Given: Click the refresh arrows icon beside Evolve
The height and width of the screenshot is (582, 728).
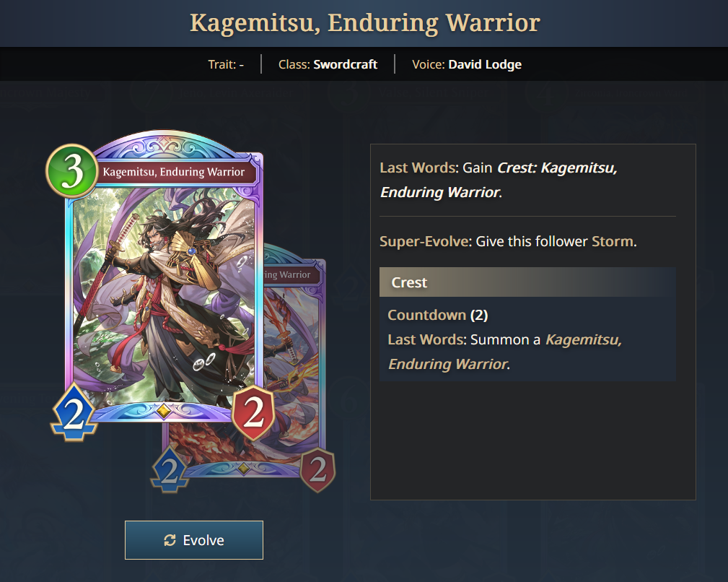Looking at the screenshot, I should (x=170, y=540).
